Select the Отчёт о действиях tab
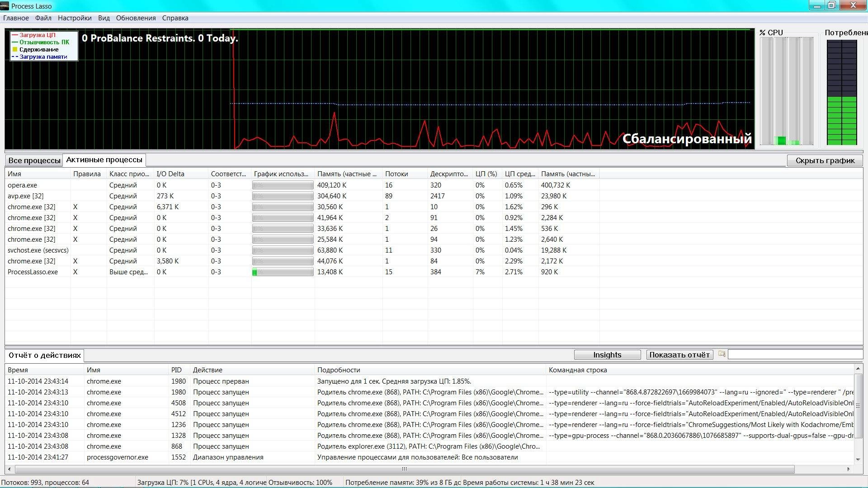868x488 pixels. [x=44, y=355]
